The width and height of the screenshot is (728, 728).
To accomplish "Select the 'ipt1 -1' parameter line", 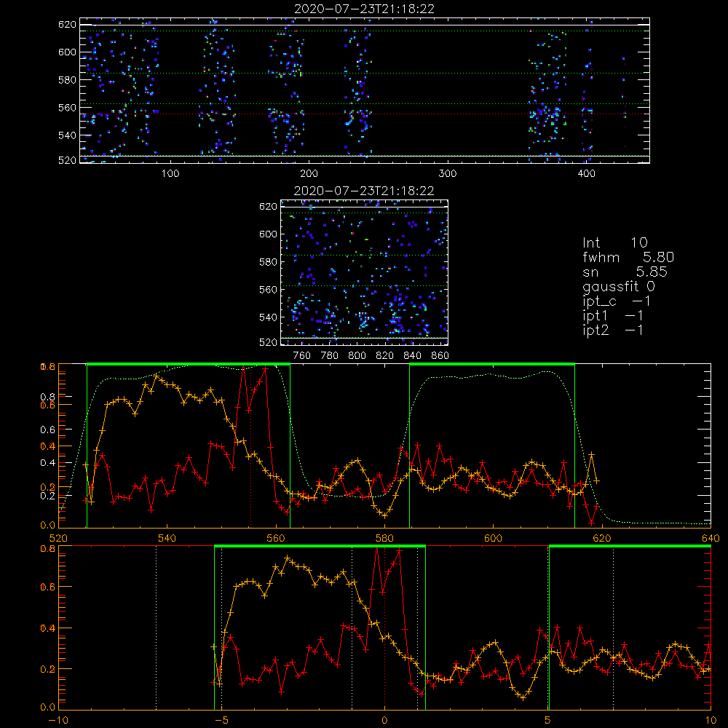I will pyautogui.click(x=613, y=316).
